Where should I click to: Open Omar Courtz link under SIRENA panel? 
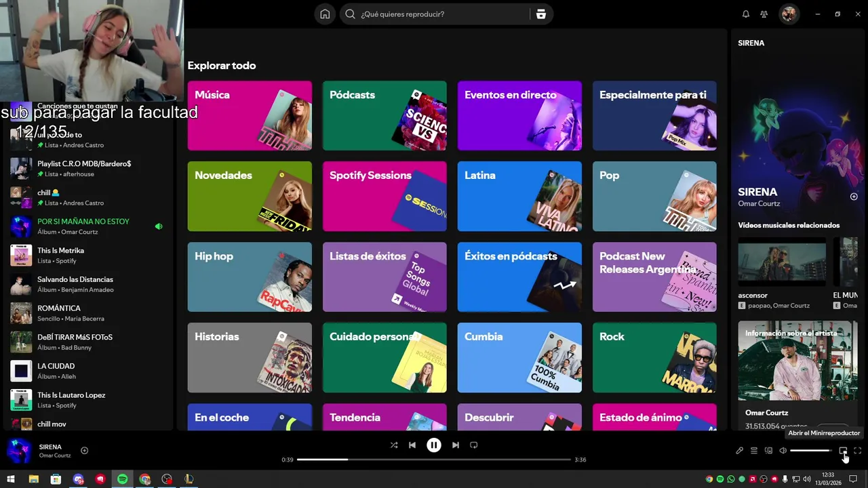click(x=759, y=203)
